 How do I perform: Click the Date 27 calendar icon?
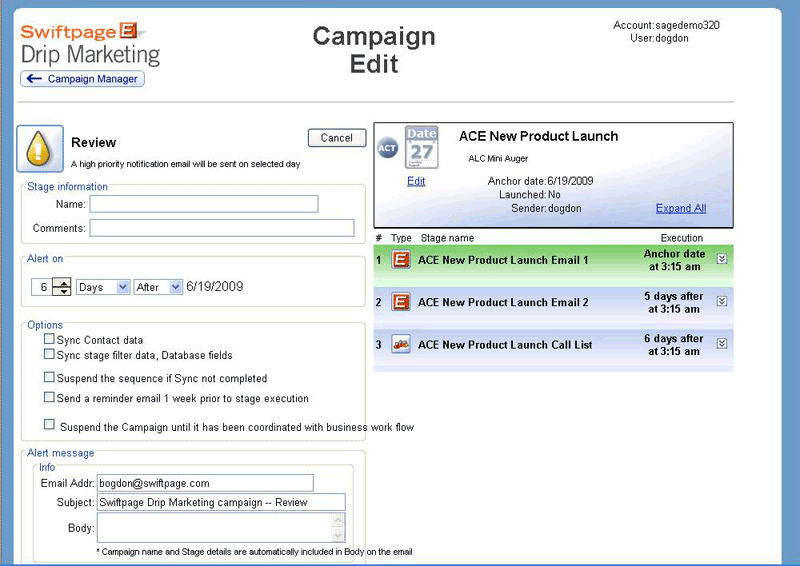tap(421, 147)
